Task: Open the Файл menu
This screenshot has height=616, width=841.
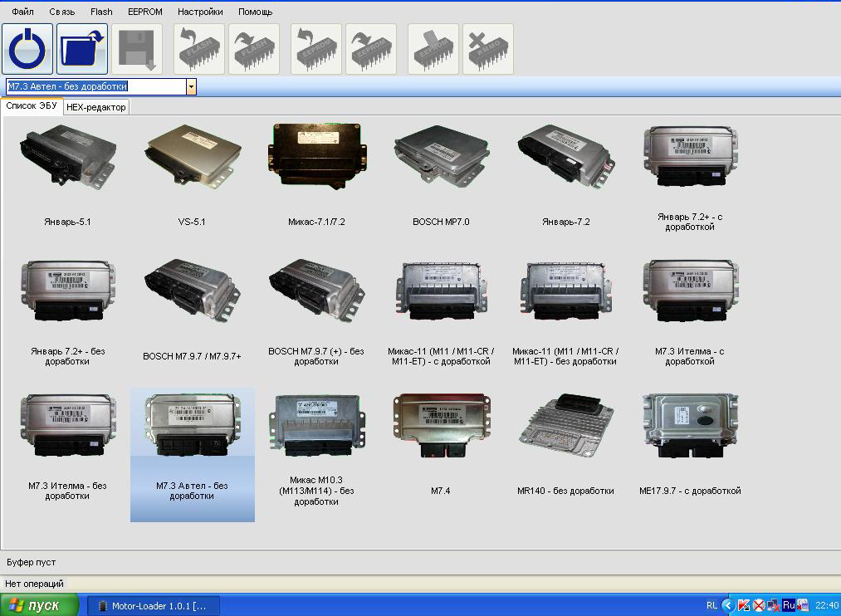Action: click(22, 12)
